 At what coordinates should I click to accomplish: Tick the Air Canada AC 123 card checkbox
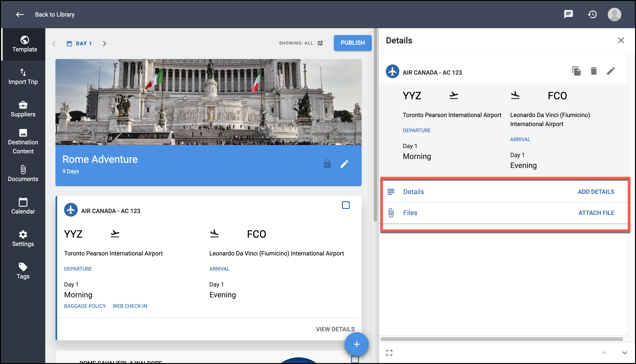346,205
